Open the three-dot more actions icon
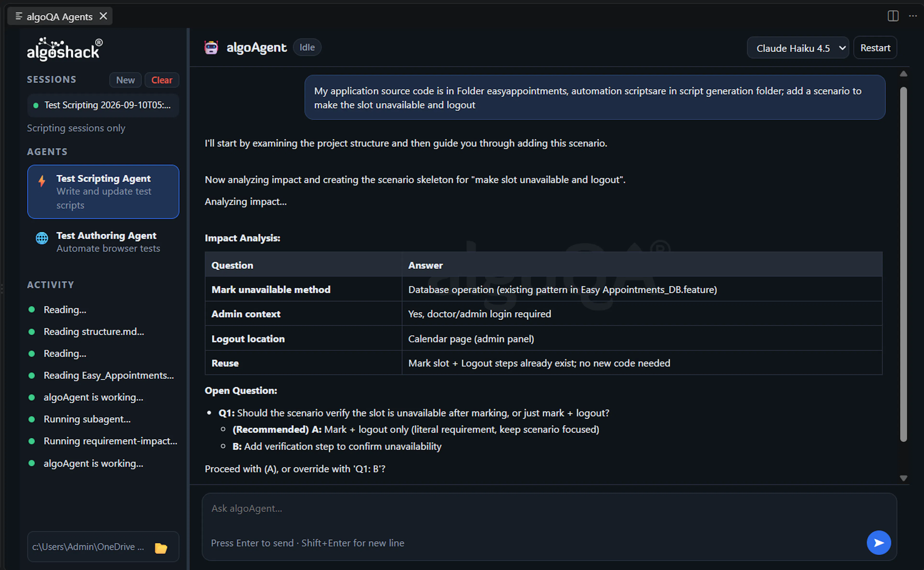The width and height of the screenshot is (924, 570). tap(913, 16)
